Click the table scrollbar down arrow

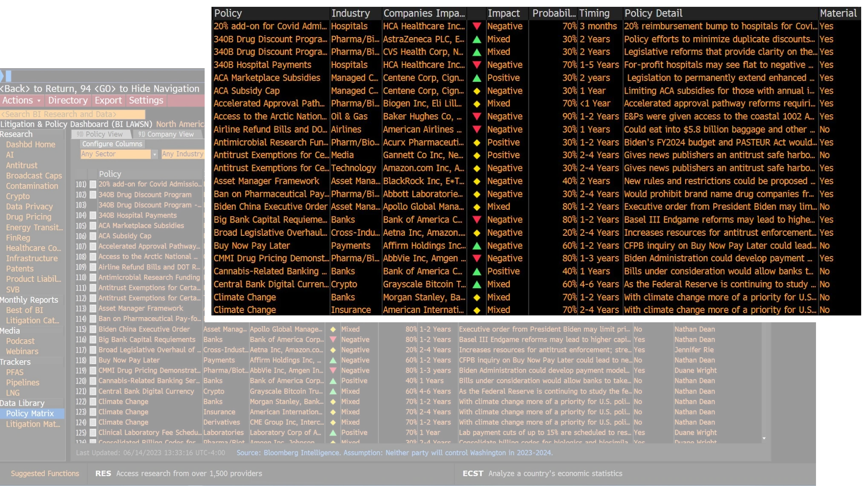click(x=764, y=438)
